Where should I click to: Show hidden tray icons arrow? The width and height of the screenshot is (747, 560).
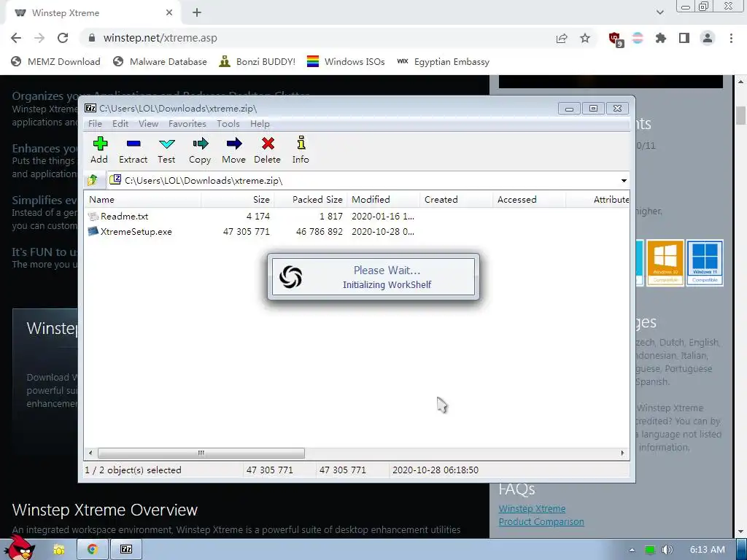[632, 550]
